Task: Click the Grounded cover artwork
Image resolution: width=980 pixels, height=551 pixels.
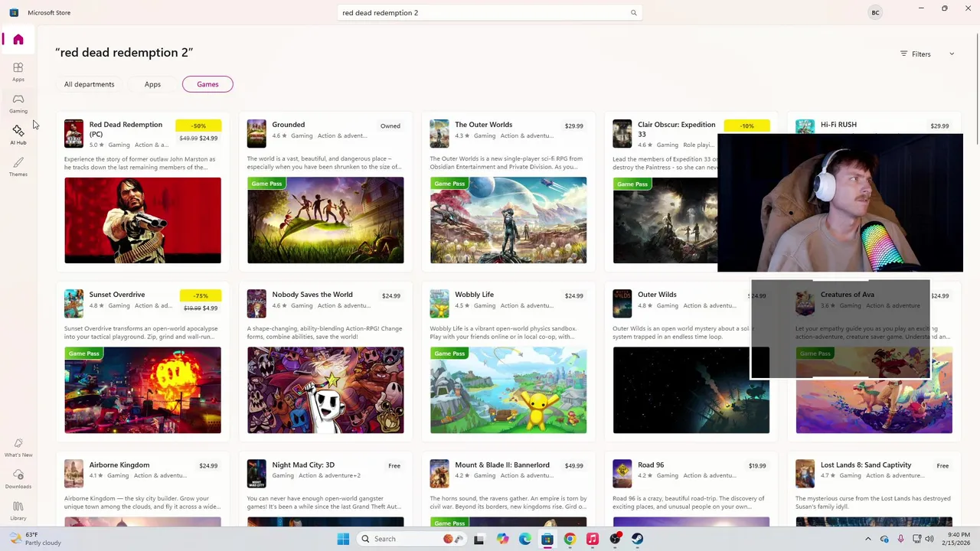Action: click(325, 220)
